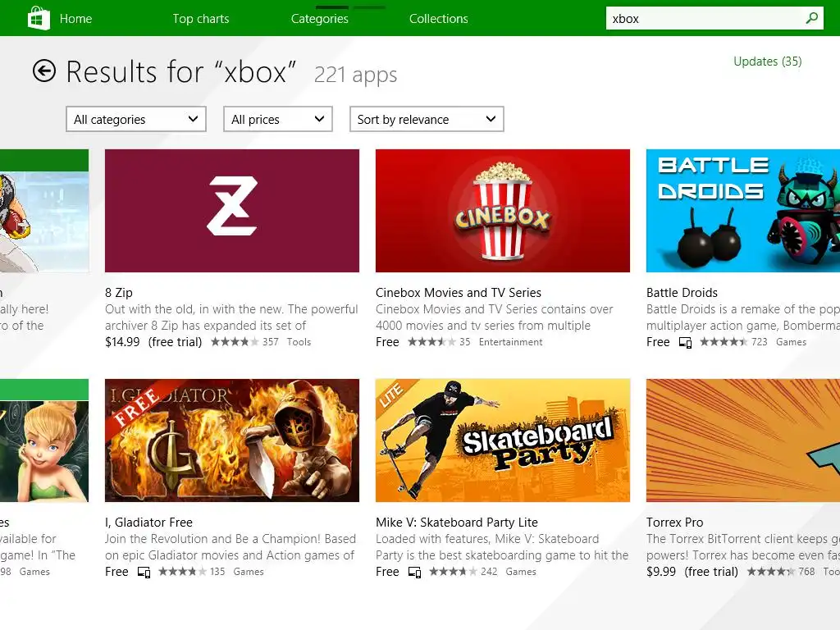The image size is (840, 630).
Task: Click the Updates (35) link
Action: [767, 62]
